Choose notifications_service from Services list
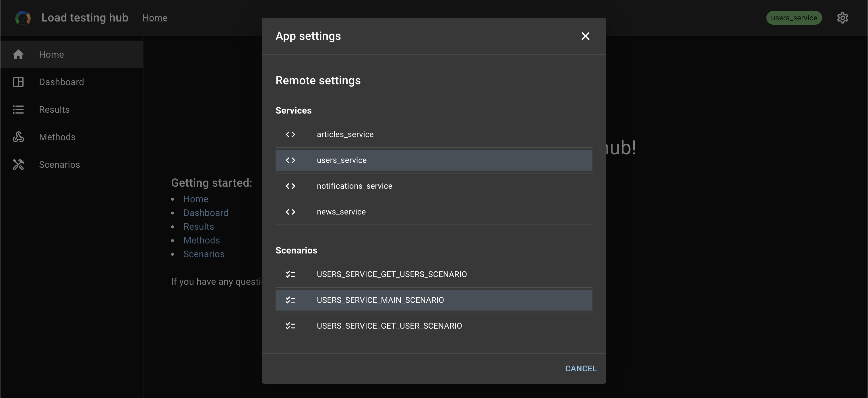Viewport: 868px width, 398px height. coord(434,186)
